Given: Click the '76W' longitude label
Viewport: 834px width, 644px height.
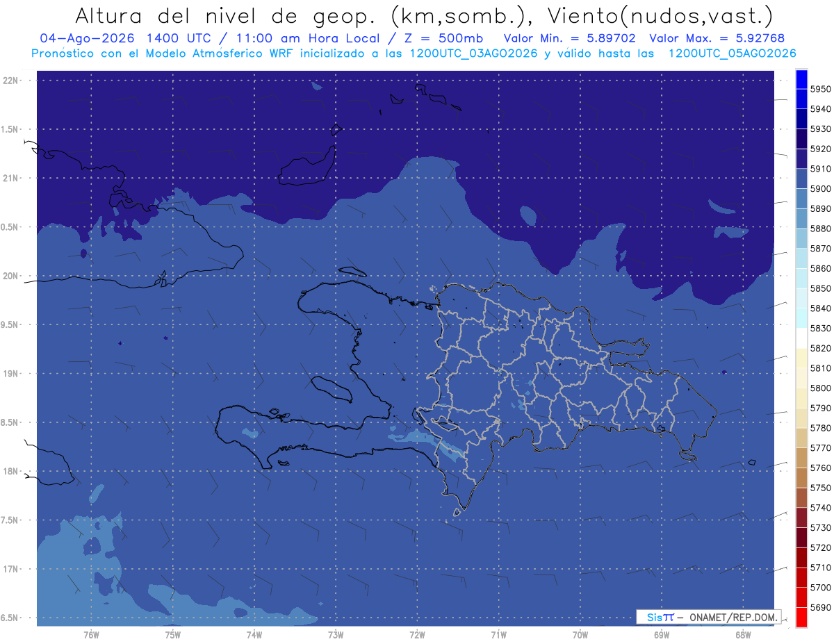Looking at the screenshot, I should [91, 635].
